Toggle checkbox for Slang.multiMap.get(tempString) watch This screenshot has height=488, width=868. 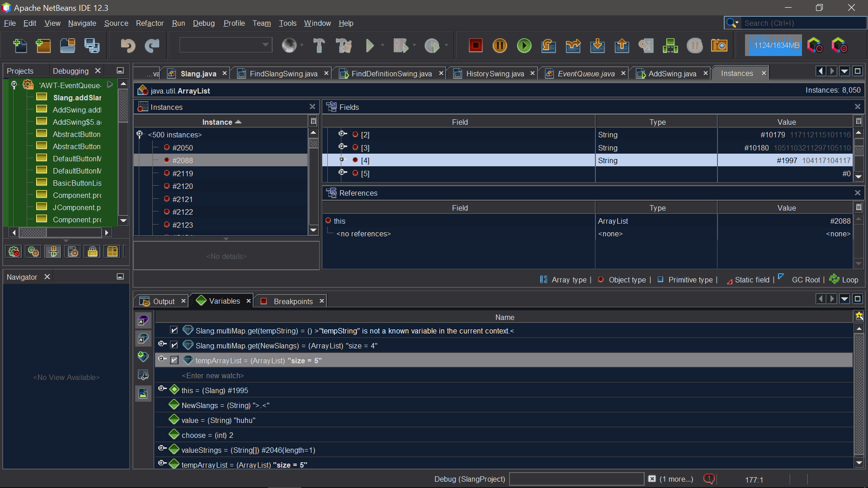(x=174, y=330)
